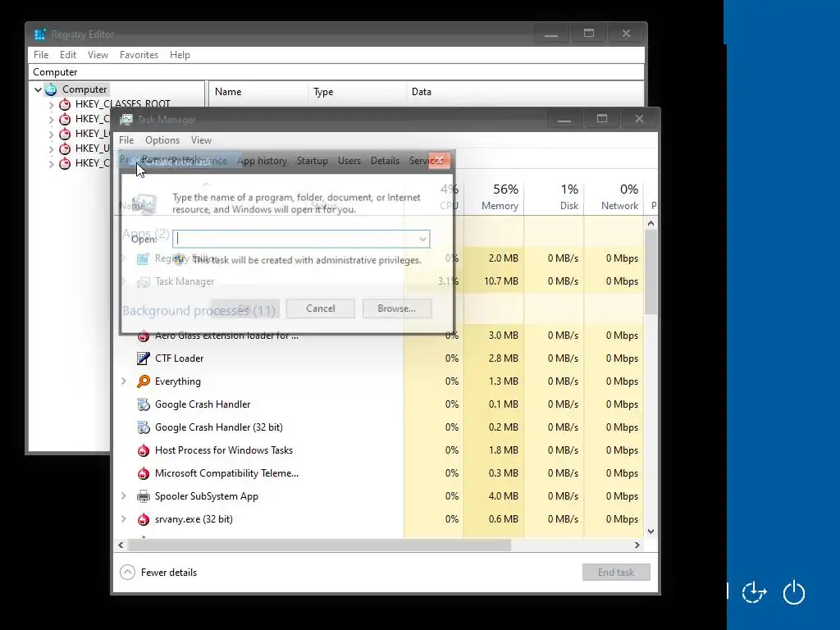The width and height of the screenshot is (840, 630).
Task: Select the HKEY_CLASSES_ROOT key icon
Action: click(x=65, y=104)
